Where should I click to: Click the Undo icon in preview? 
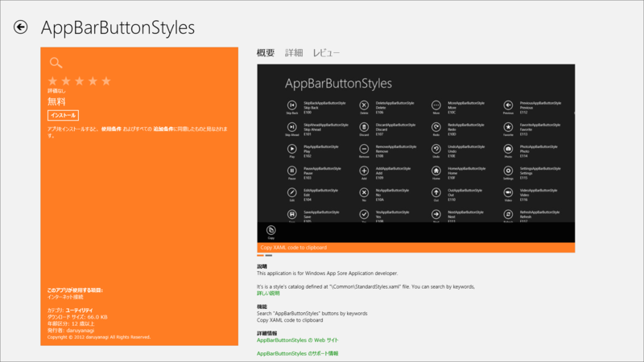436,149
